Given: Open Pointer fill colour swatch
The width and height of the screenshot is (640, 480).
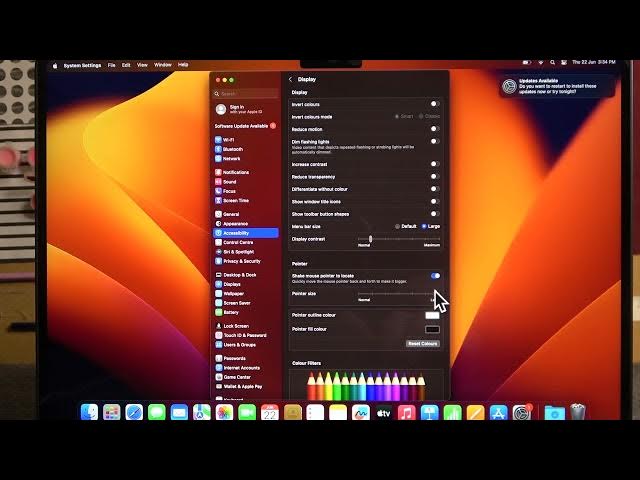Looking at the screenshot, I should tap(432, 329).
